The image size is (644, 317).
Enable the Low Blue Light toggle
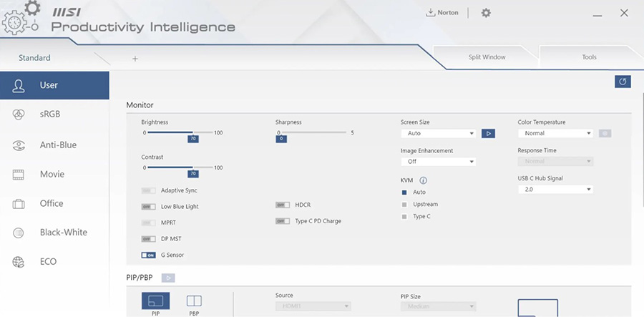click(x=148, y=207)
